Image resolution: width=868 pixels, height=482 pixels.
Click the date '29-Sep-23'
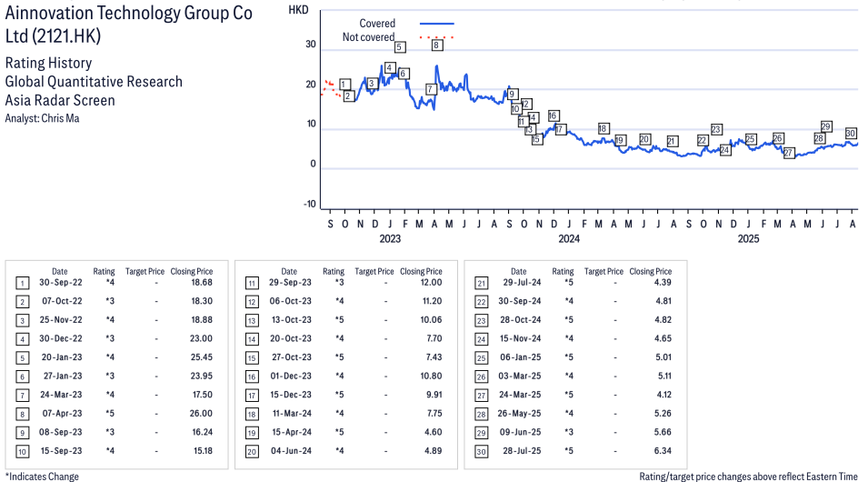[290, 283]
